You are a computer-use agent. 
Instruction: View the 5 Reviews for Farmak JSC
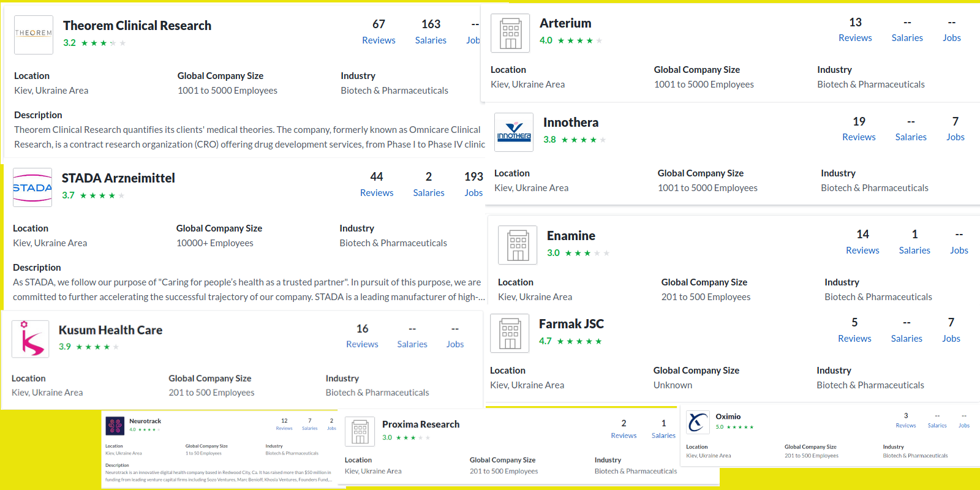click(854, 330)
